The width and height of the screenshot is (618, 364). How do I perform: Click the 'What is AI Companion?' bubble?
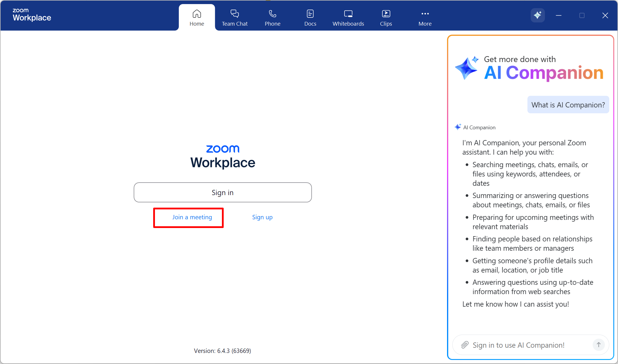coord(568,105)
